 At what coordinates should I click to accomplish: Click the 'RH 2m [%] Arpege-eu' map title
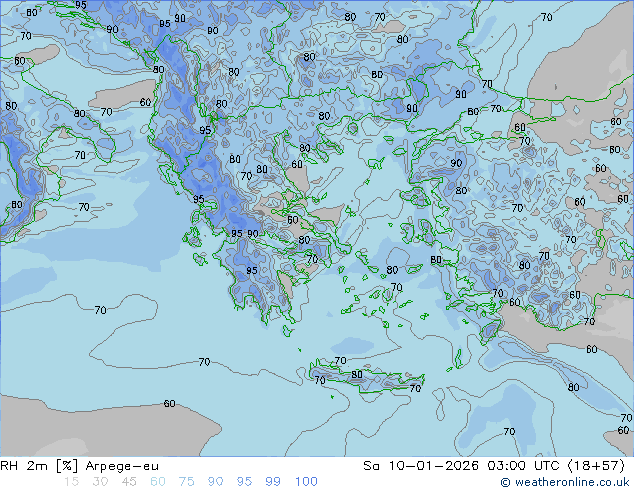tap(80, 466)
